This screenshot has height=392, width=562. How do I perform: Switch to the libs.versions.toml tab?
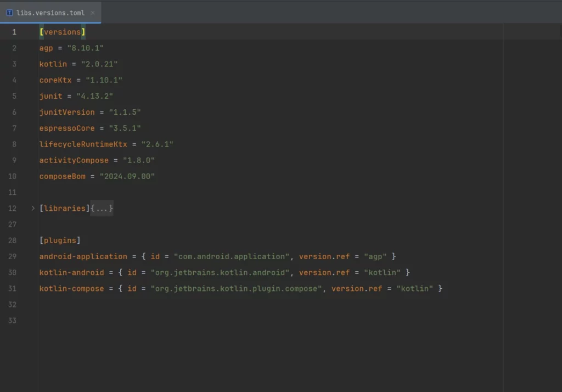pos(50,12)
